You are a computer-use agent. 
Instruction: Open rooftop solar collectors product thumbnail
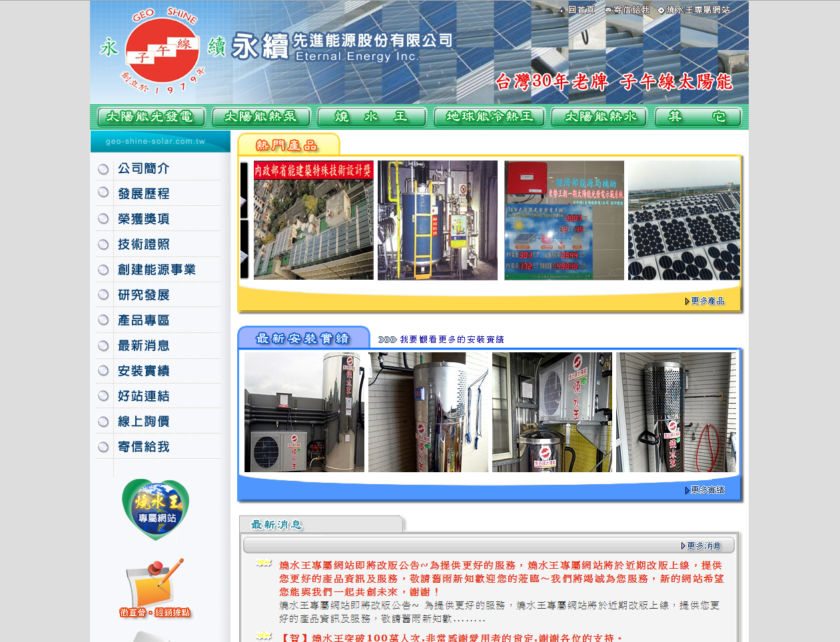[x=684, y=220]
